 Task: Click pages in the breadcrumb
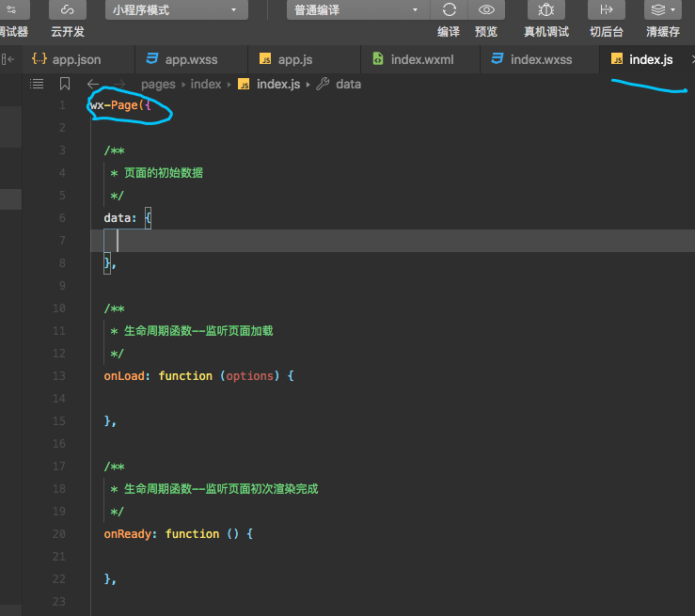click(158, 85)
